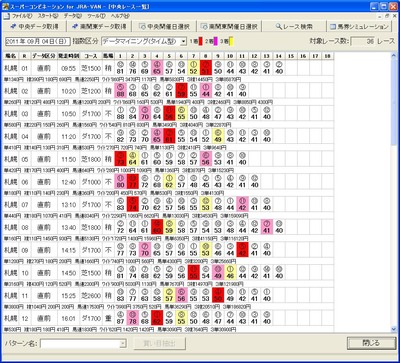Click the red 1着 color swatch
Viewport: 400px width, 363px height.
[201, 42]
